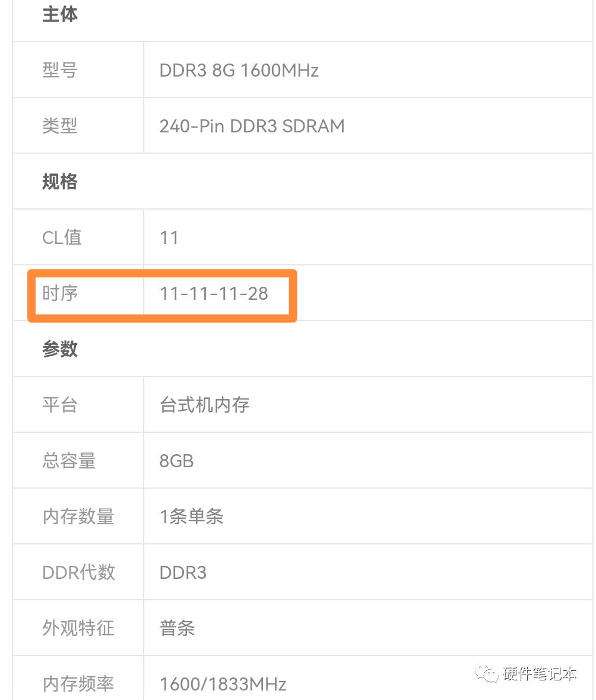Select the 11-11-11-28 timing value

pos(214,293)
